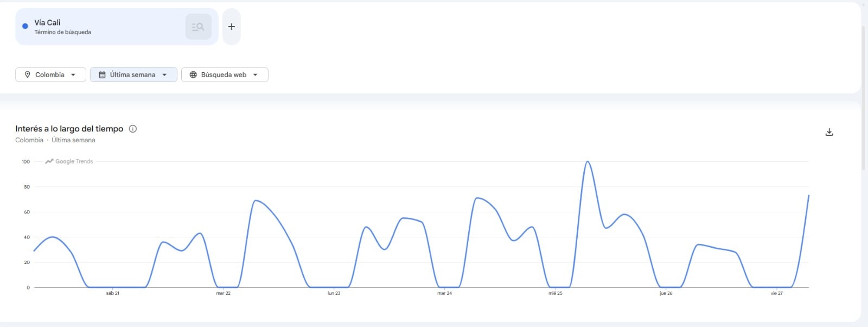Open the Colombia region dropdown
The image size is (868, 327).
click(x=50, y=74)
